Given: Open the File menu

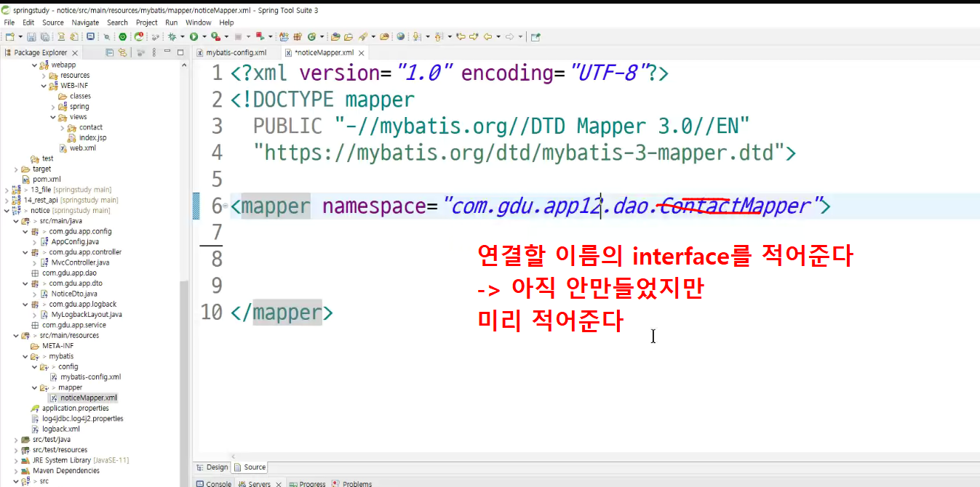Looking at the screenshot, I should (x=9, y=23).
